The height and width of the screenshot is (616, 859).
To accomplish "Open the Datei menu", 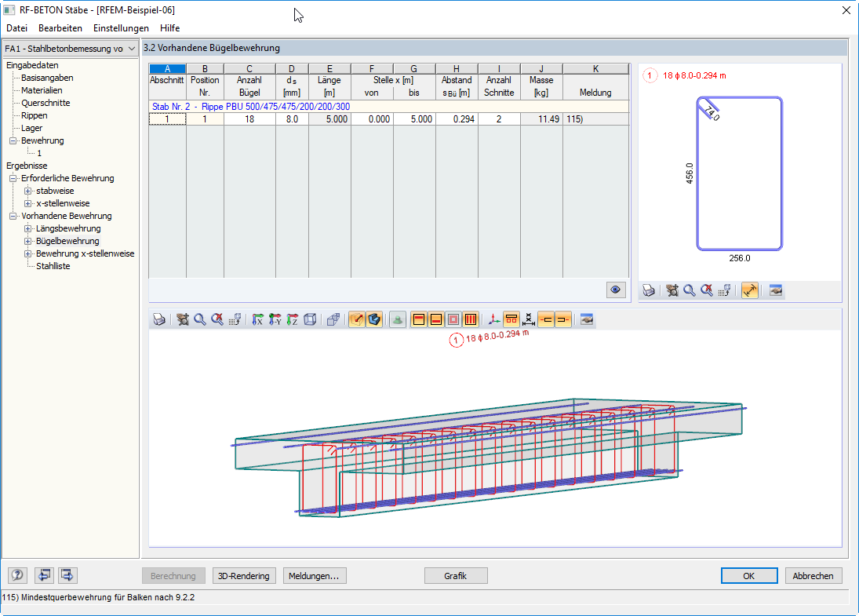I will point(17,28).
